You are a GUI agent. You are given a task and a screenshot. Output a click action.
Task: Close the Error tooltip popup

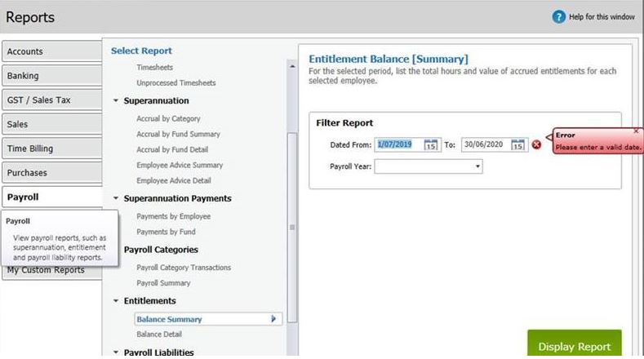pyautogui.click(x=636, y=131)
